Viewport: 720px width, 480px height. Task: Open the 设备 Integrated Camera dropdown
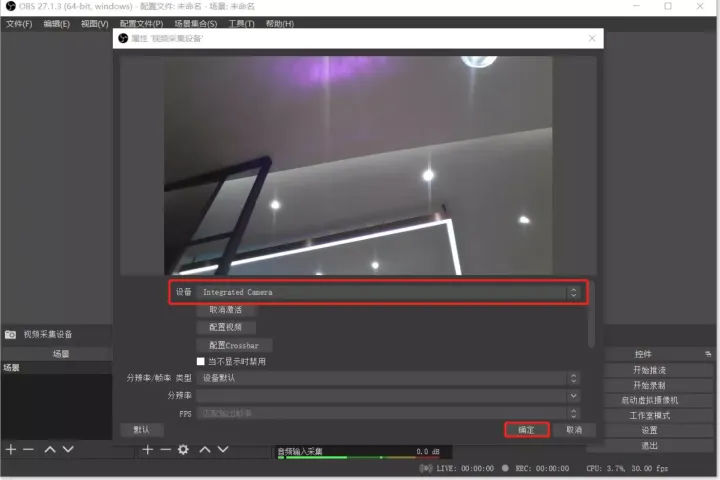pyautogui.click(x=388, y=293)
